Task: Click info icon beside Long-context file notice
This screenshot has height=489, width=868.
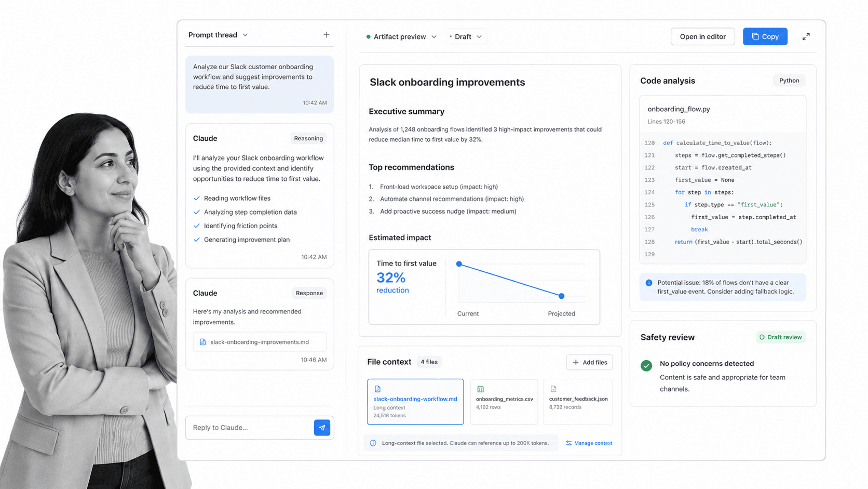Action: click(x=373, y=443)
